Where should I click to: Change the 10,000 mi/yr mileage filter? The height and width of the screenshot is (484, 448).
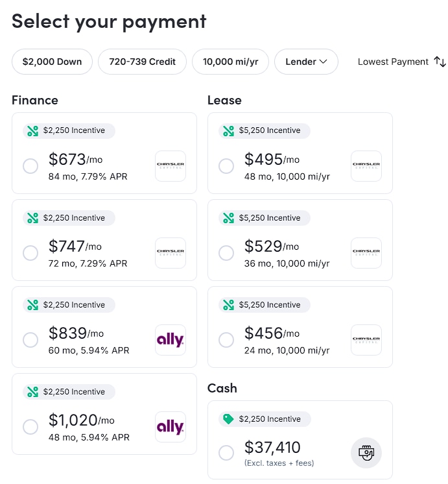(230, 62)
